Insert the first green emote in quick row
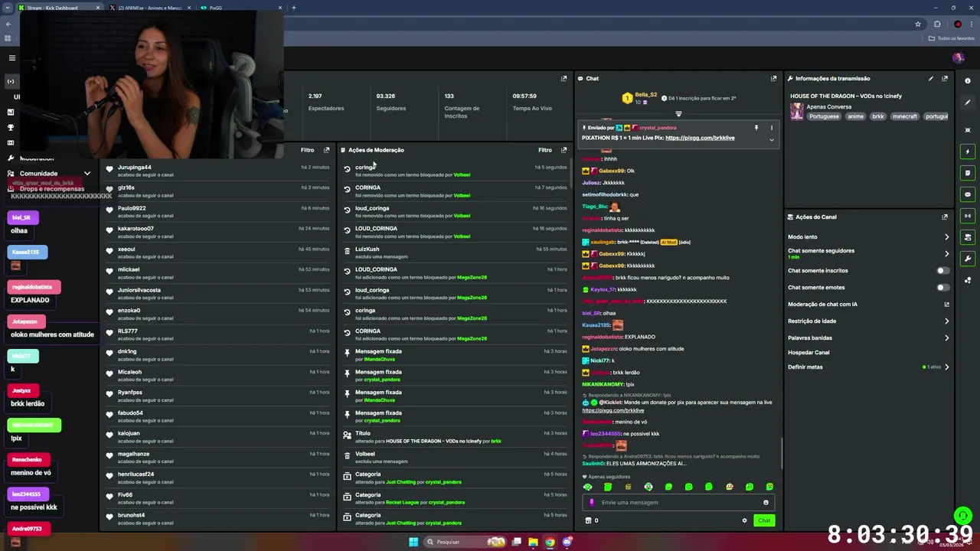 tap(588, 487)
